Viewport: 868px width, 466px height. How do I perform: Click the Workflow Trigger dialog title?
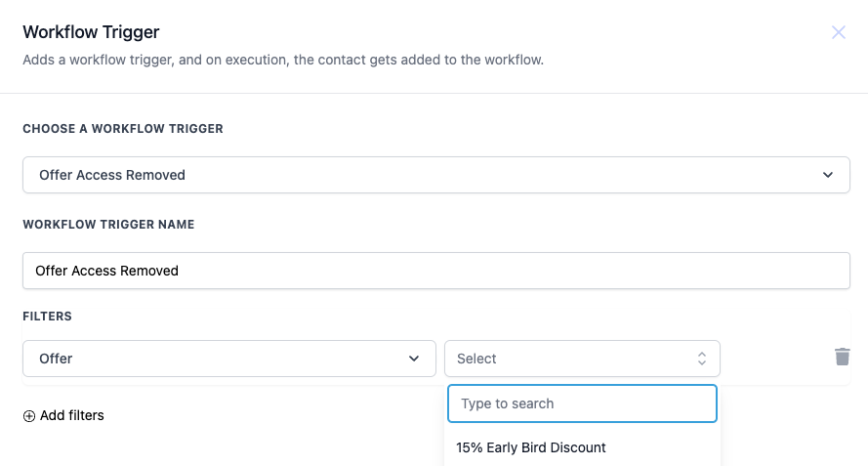tap(91, 32)
